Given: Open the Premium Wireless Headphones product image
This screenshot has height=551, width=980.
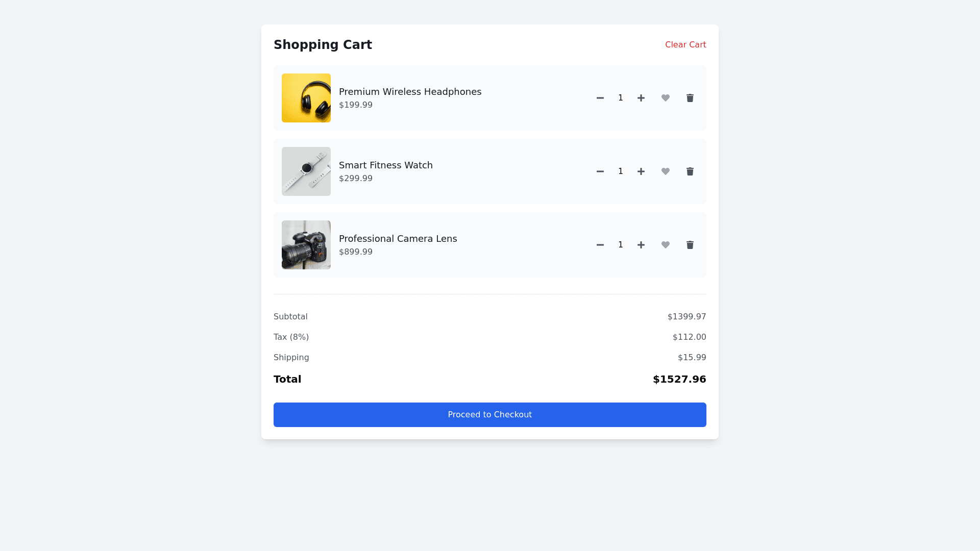Looking at the screenshot, I should coord(306,98).
